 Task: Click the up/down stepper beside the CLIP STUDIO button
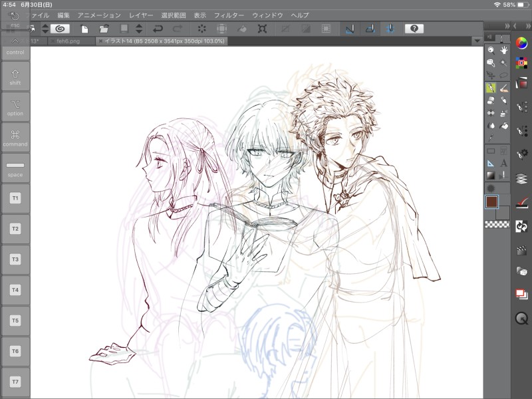click(45, 29)
